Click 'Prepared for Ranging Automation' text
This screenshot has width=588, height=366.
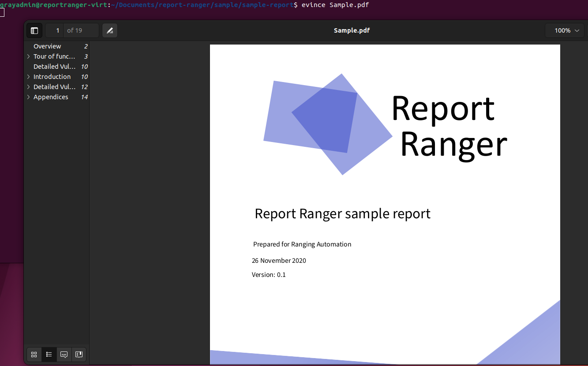coord(302,244)
